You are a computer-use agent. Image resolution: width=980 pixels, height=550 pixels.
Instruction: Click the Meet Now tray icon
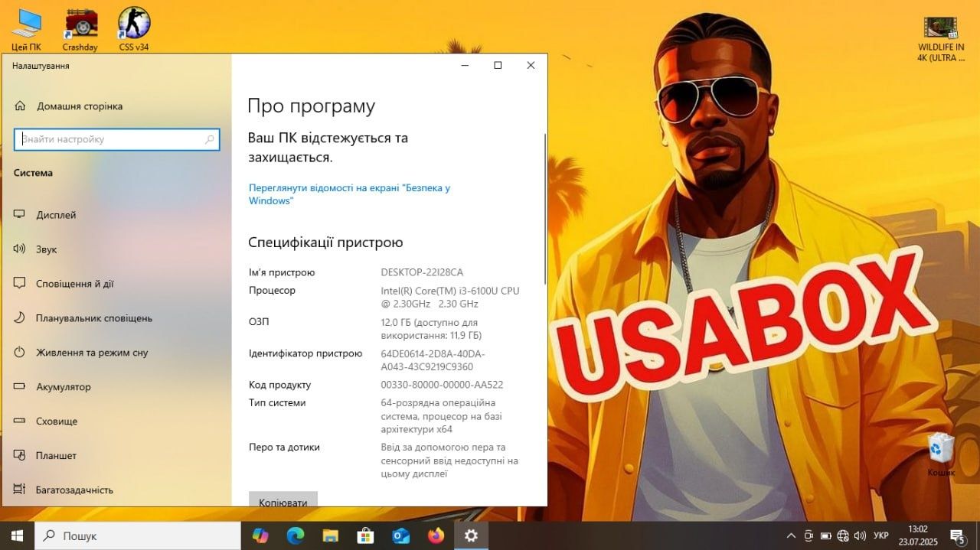coord(808,535)
